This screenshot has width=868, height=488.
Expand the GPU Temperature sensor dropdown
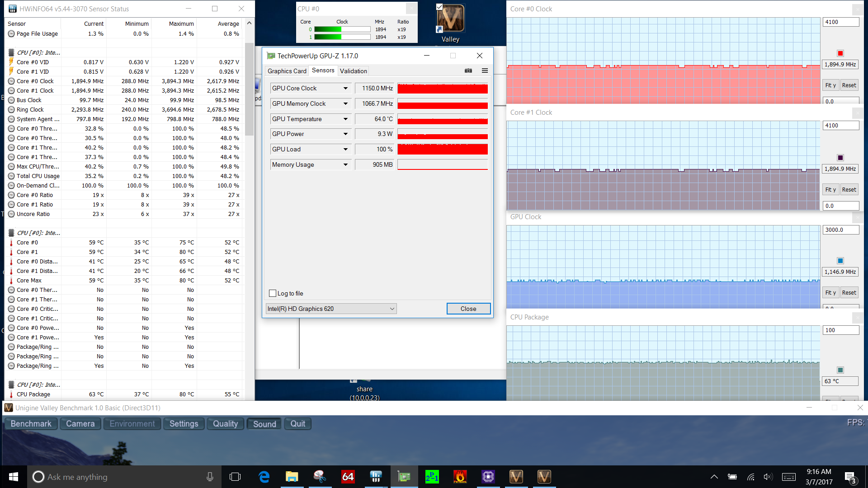pyautogui.click(x=345, y=119)
